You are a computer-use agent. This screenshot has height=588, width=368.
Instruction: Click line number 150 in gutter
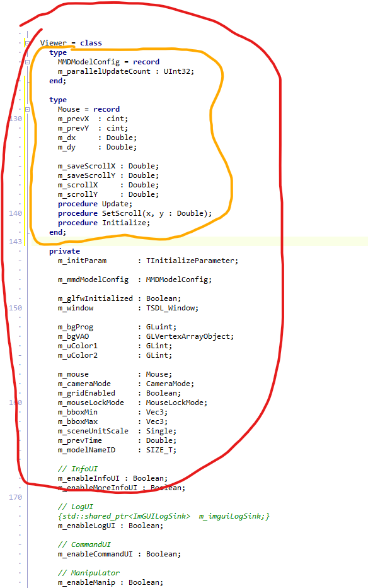pyautogui.click(x=15, y=308)
